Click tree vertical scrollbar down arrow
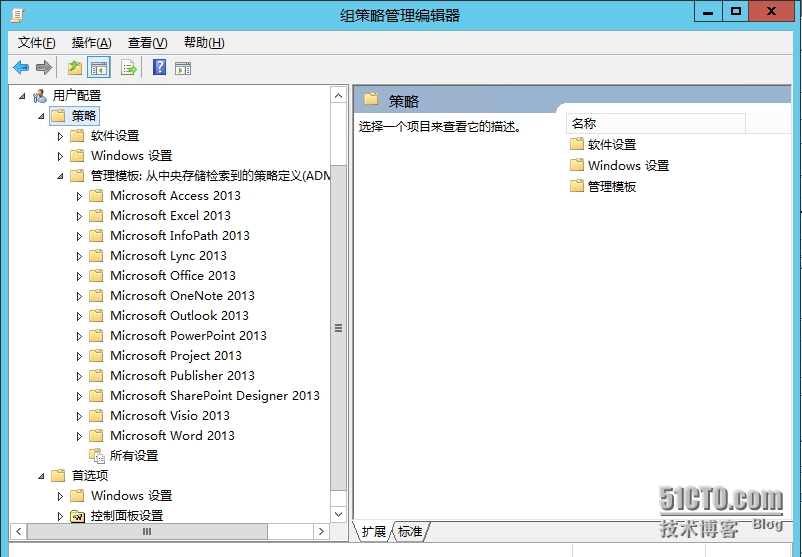802x557 pixels. [x=339, y=514]
